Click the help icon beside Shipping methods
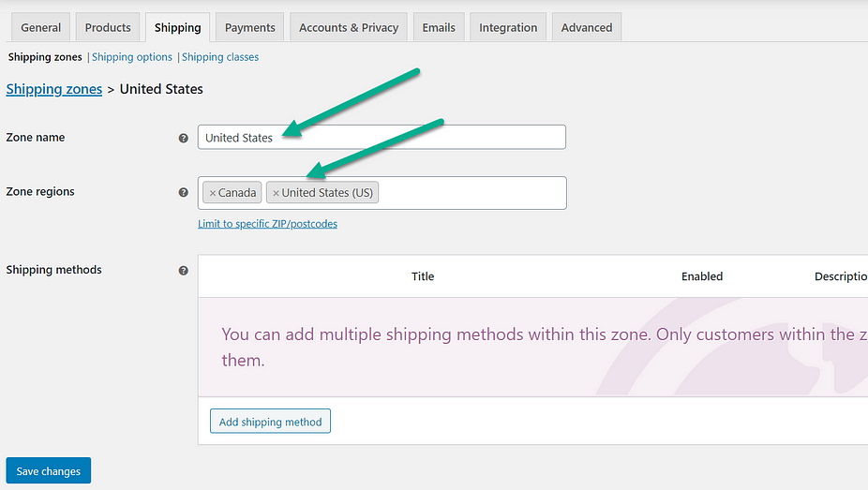Screen dimensions: 868x490 pyautogui.click(x=184, y=270)
